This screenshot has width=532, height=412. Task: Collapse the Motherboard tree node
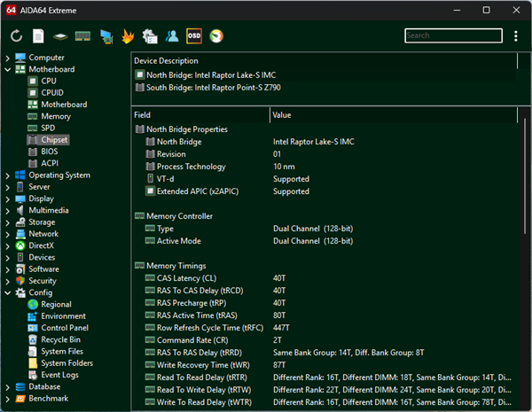8,69
